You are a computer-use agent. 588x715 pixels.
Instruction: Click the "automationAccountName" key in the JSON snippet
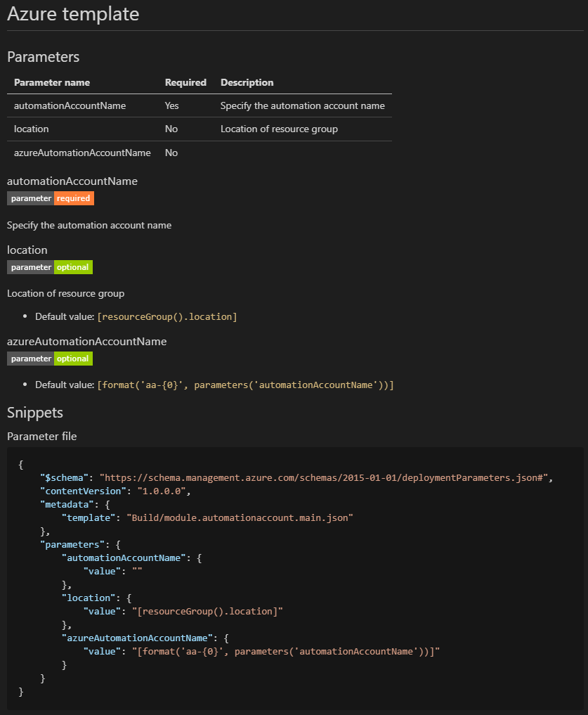pyautogui.click(x=124, y=558)
